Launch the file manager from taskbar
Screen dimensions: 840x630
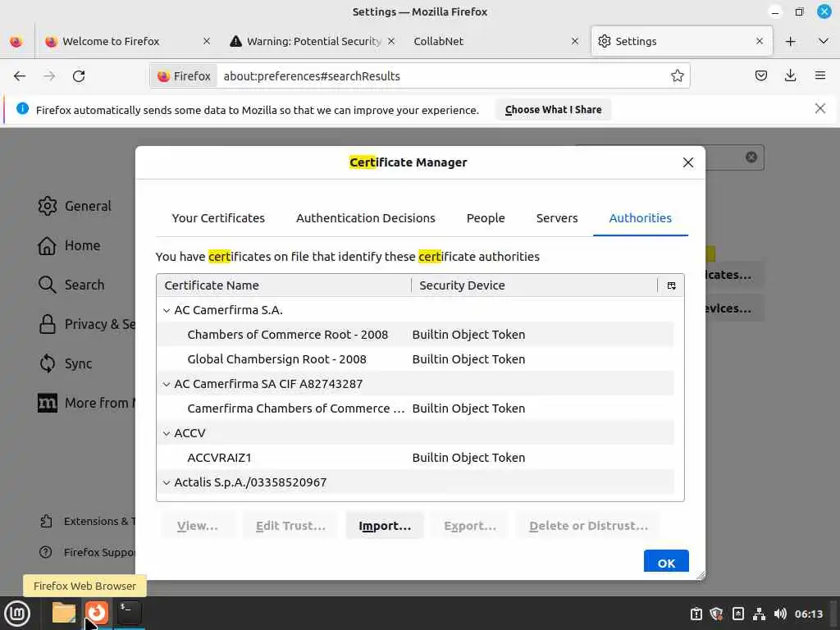point(64,613)
